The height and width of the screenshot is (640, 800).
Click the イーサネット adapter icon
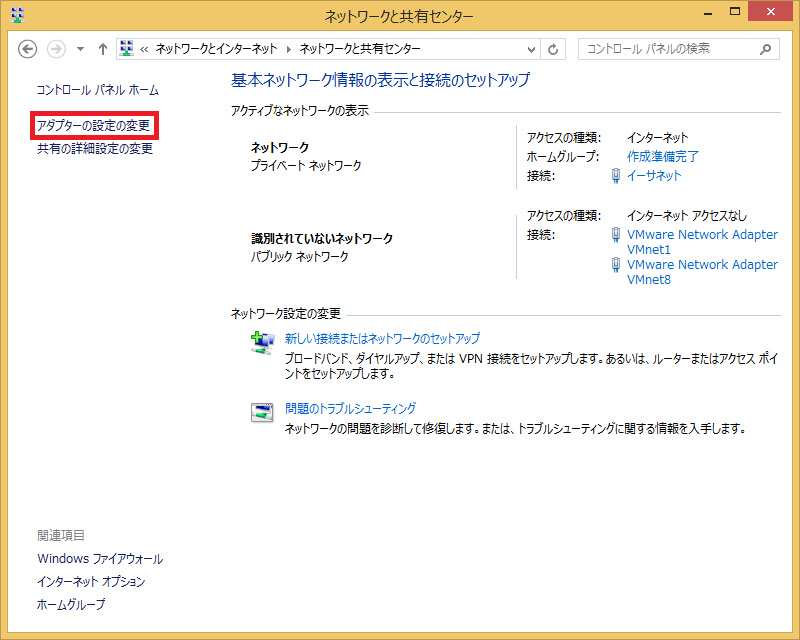point(616,176)
